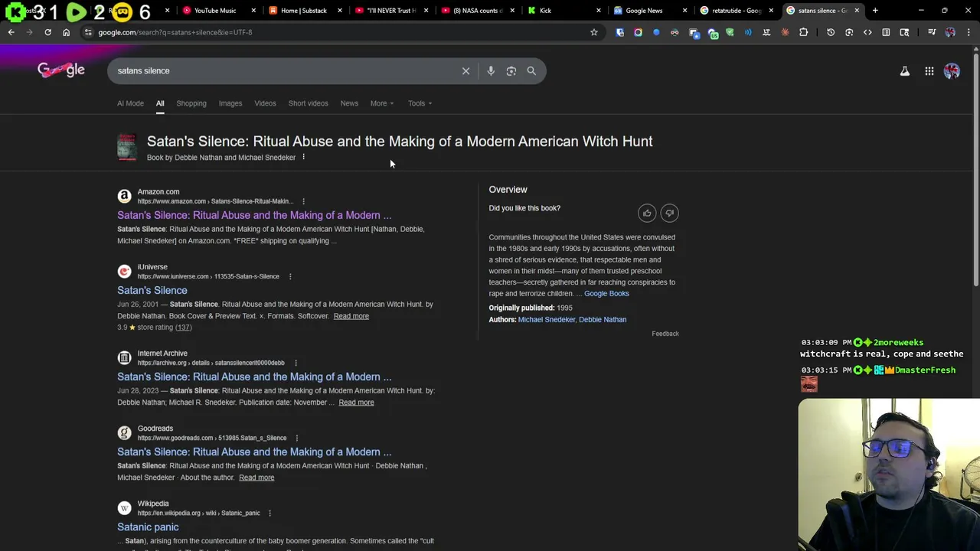Viewport: 980px width, 551px height.
Task: Open the media controls toolbar icon
Action: click(x=932, y=32)
